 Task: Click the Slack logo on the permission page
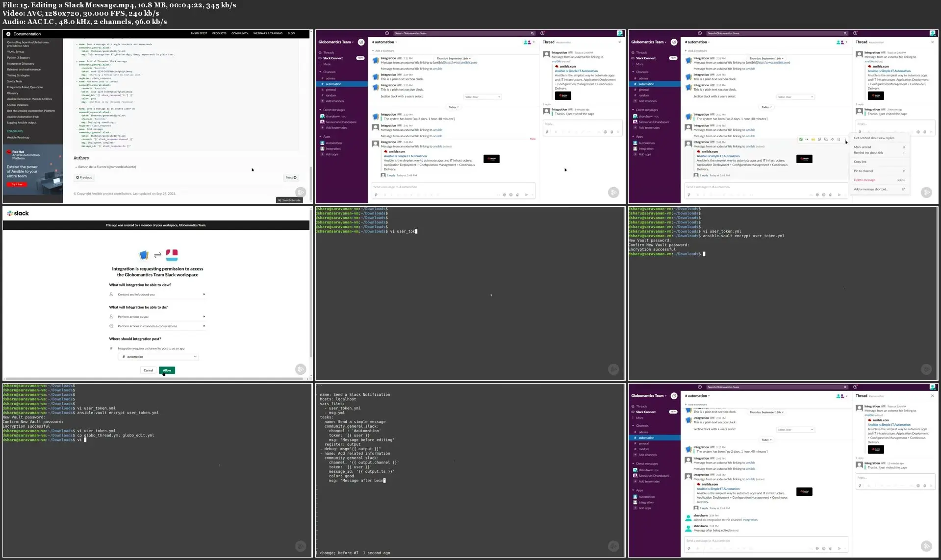tap(18, 213)
